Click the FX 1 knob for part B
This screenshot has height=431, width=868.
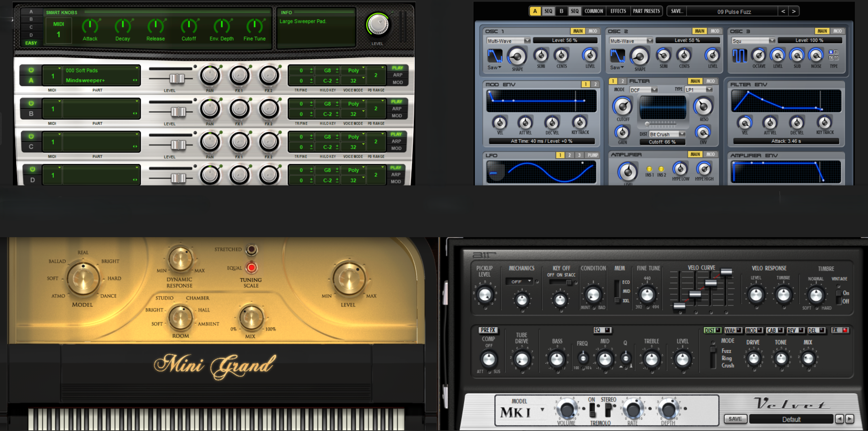tap(239, 109)
